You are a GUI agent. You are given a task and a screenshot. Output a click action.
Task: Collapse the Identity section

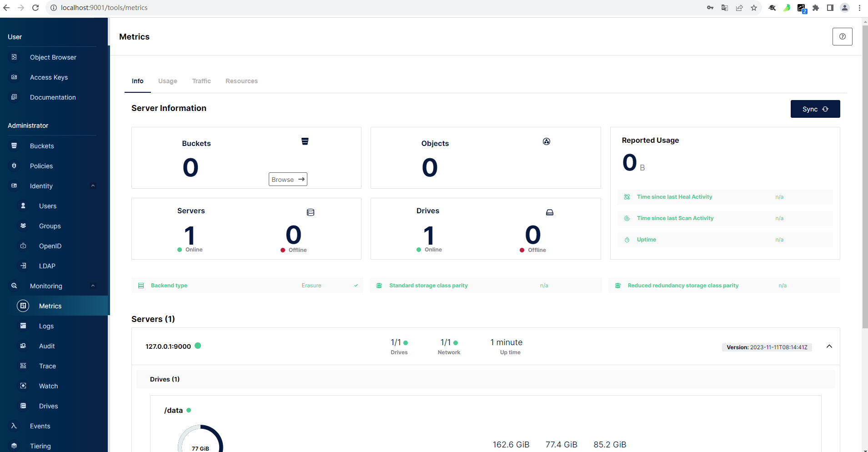[x=93, y=186]
